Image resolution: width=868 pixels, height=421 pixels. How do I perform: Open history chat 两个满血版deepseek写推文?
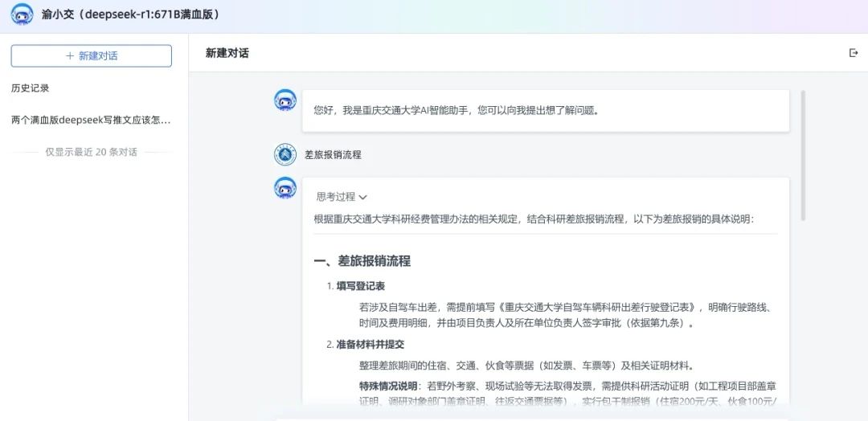91,120
